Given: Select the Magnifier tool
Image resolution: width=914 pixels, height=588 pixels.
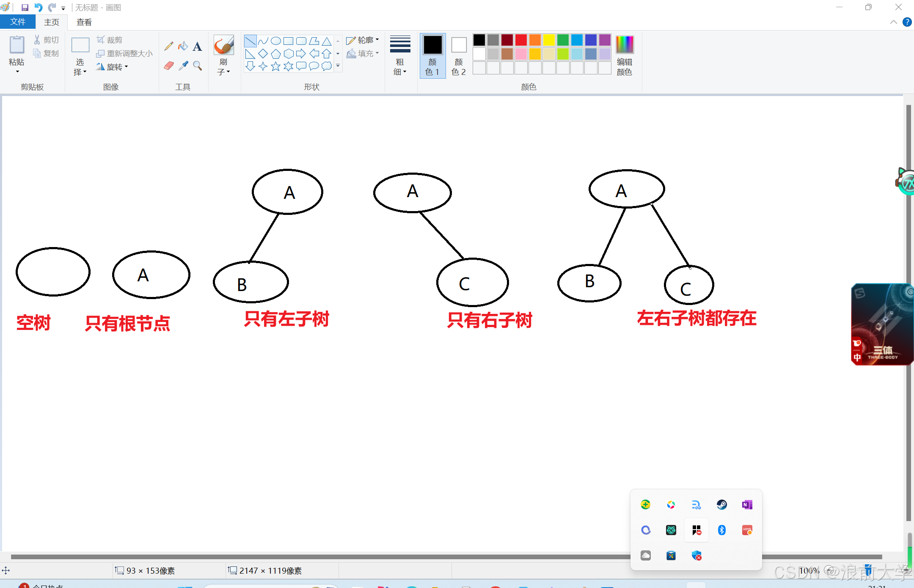Looking at the screenshot, I should point(197,66).
